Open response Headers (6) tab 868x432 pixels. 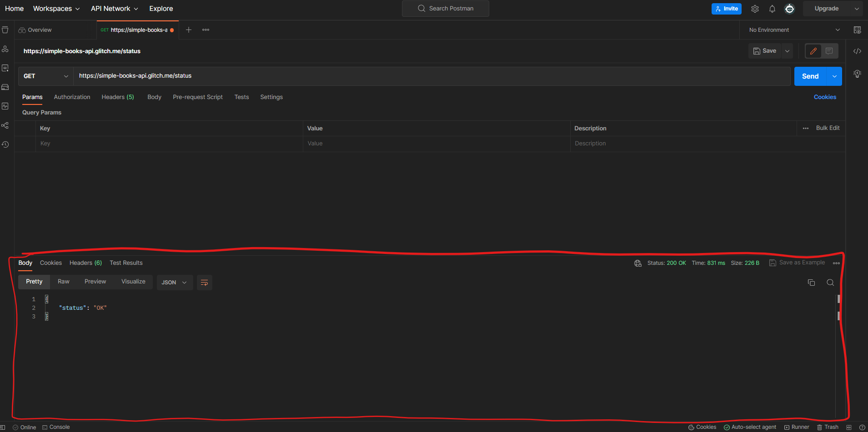pos(85,263)
